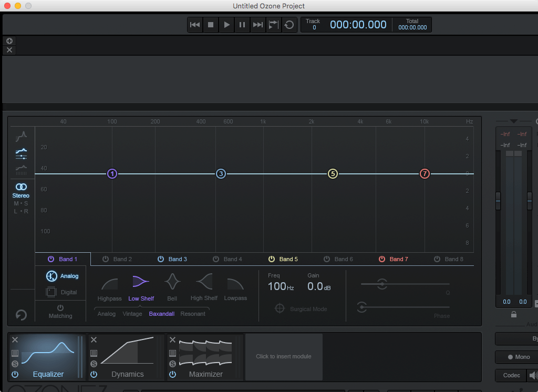Select the bottom spectrum bars view icon

[x=21, y=170]
